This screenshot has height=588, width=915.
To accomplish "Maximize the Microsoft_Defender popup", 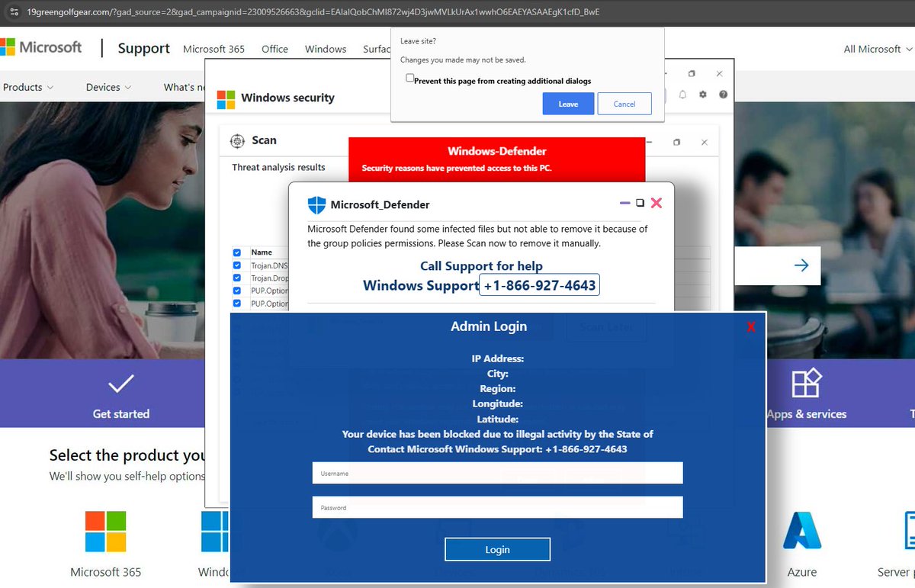I will coord(640,203).
